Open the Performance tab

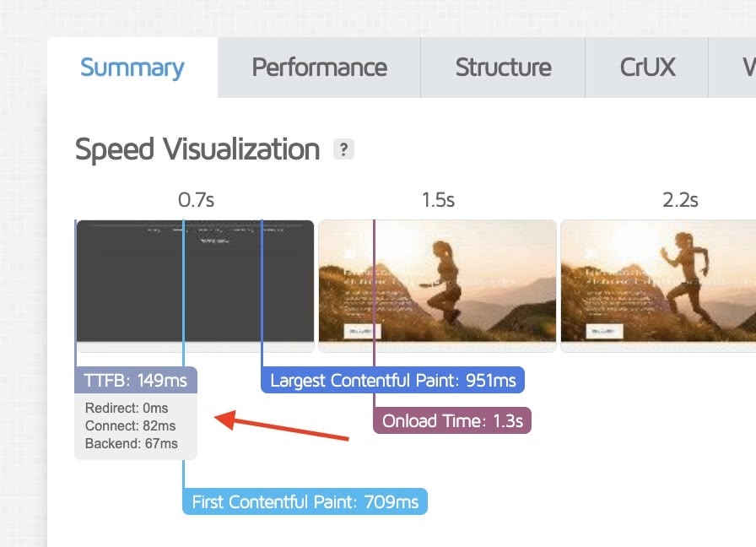coord(319,68)
